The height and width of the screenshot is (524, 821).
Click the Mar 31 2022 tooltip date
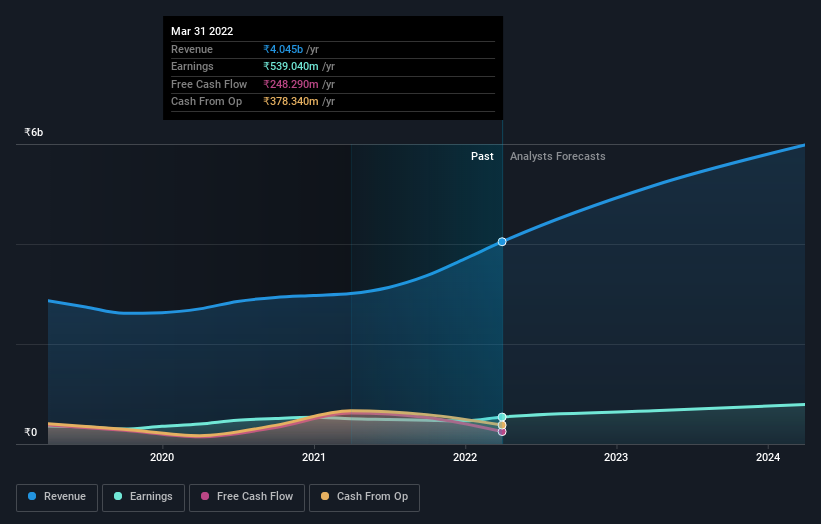[202, 31]
